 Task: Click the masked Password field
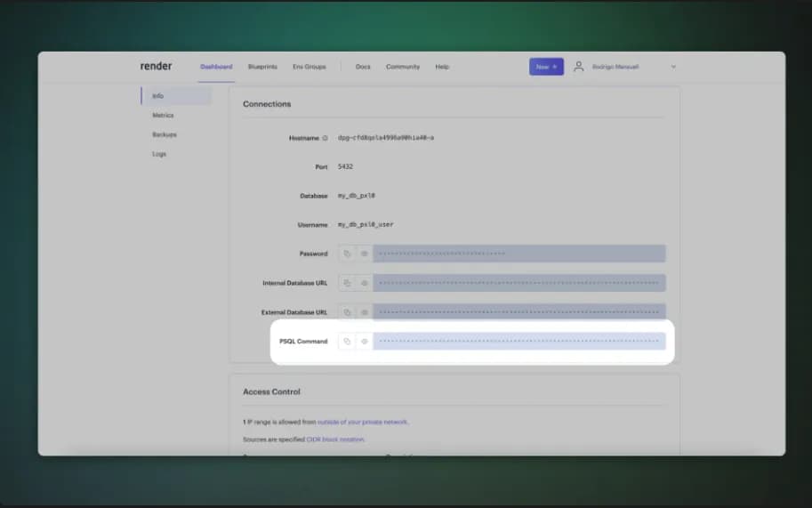pos(519,254)
